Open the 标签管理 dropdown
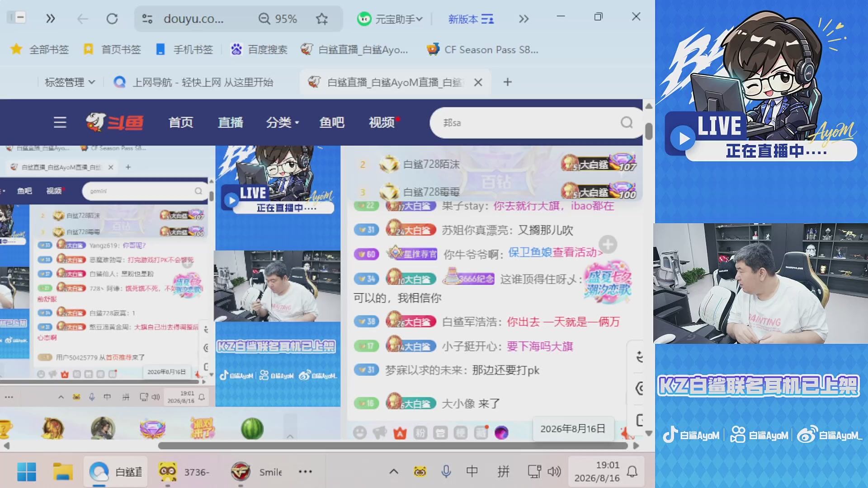868x488 pixels. (x=70, y=82)
